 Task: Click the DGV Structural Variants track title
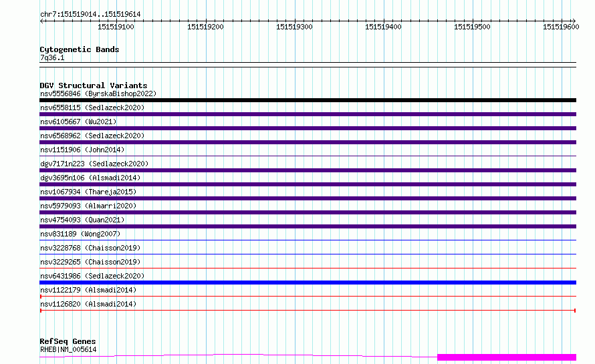[x=94, y=85]
